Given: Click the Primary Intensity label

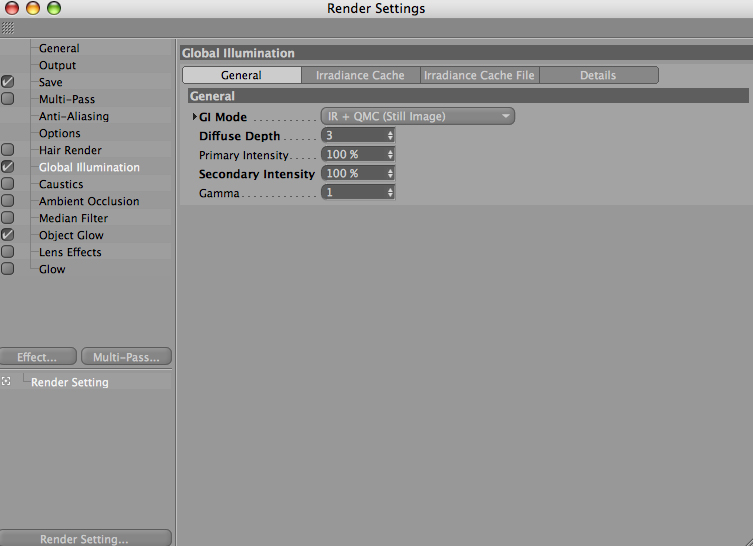Looking at the screenshot, I should (x=243, y=155).
